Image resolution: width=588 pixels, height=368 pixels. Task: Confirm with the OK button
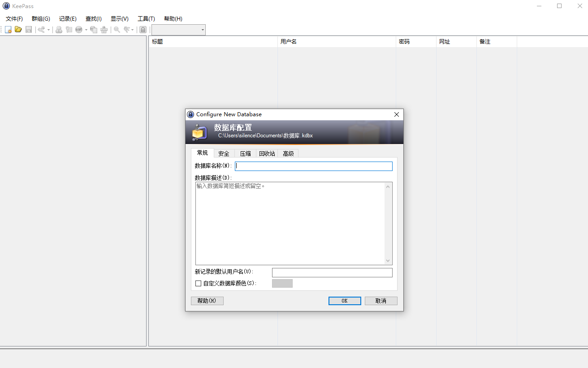(345, 301)
